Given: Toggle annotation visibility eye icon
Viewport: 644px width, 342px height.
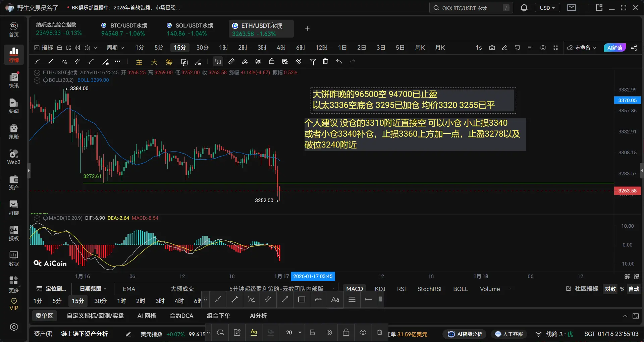Looking at the screenshot, I should coord(363,332).
